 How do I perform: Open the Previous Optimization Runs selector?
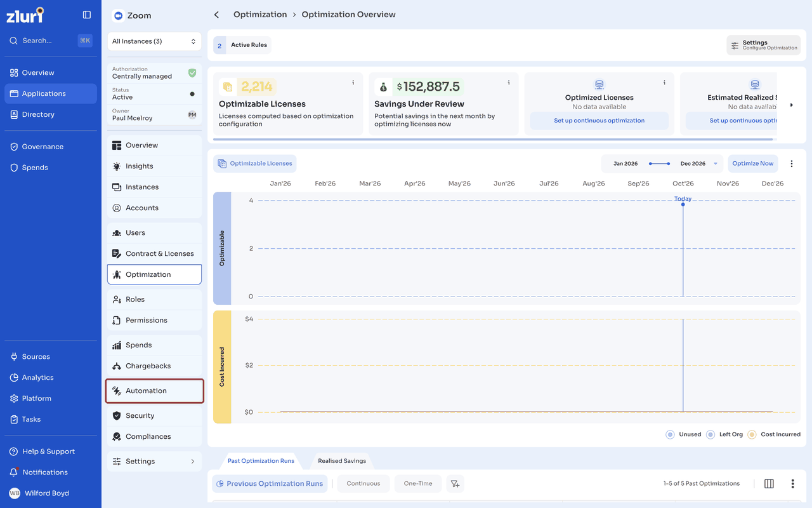tap(270, 484)
